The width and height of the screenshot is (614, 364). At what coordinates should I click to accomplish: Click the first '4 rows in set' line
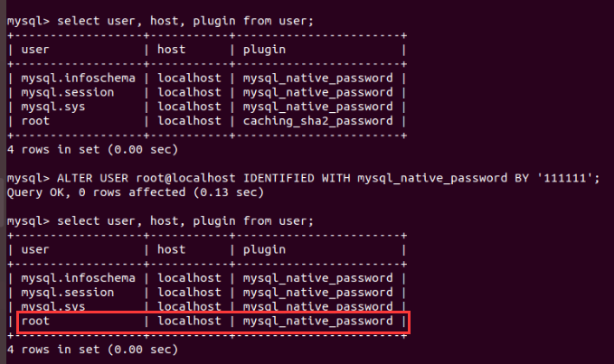(x=92, y=149)
